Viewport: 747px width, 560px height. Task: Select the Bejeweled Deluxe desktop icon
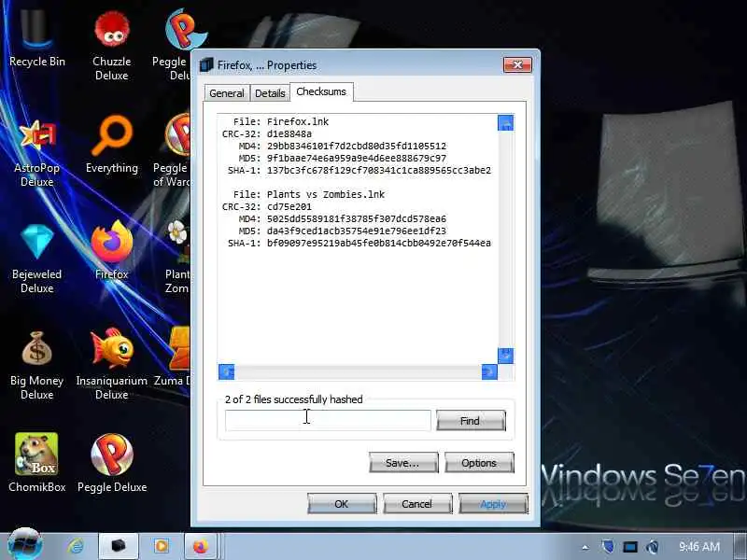(37, 259)
